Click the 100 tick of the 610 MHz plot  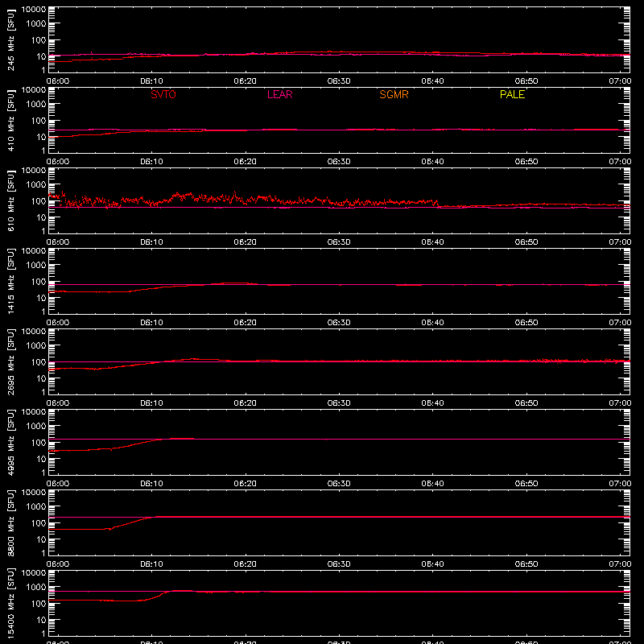tap(39, 201)
